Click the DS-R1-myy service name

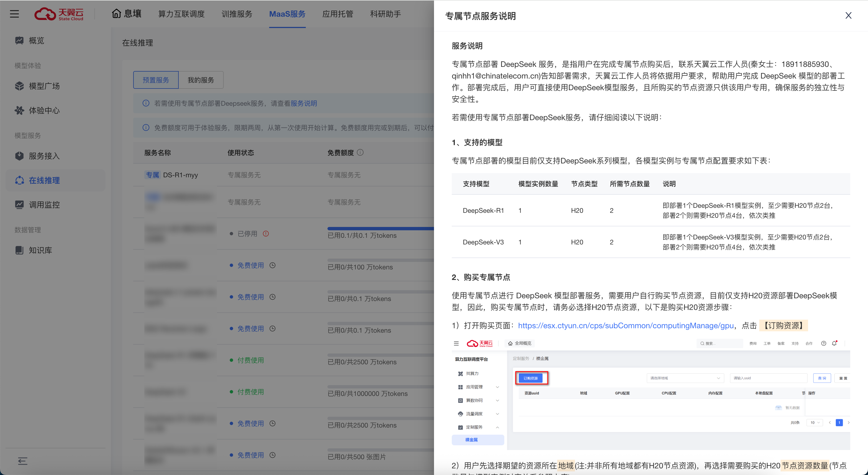(x=180, y=175)
